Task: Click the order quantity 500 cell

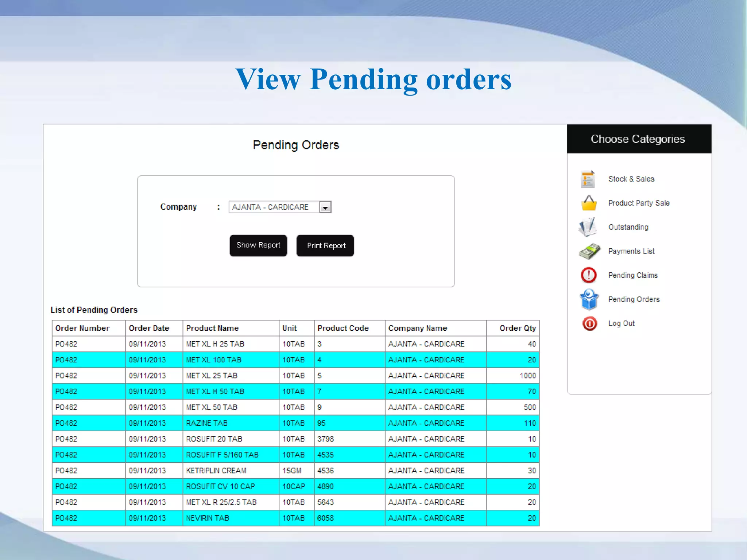Action: (513, 407)
